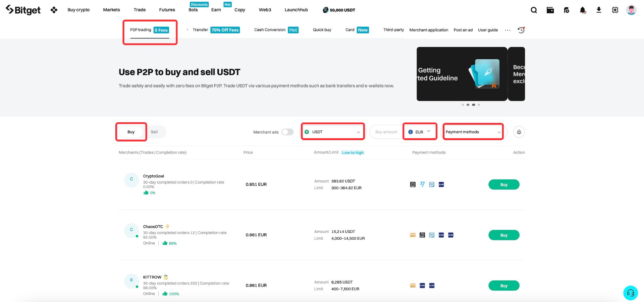Open the language globe icon

[x=615, y=10]
